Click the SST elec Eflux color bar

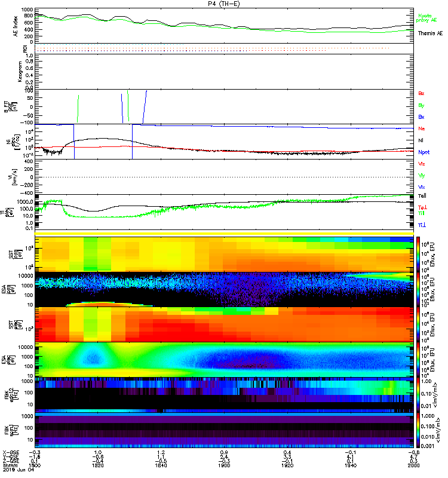coord(418,324)
